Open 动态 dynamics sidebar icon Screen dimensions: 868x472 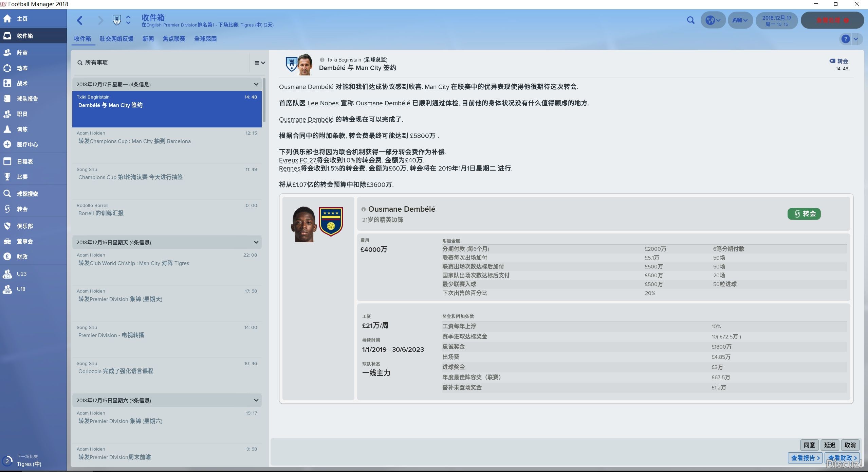[x=7, y=68]
